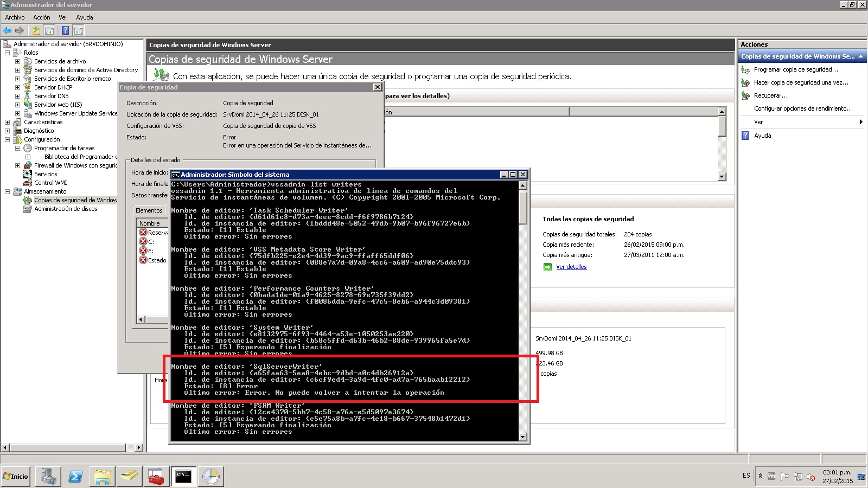868x488 pixels.
Task: Click the blue Help question mark toolbar icon
Action: click(x=66, y=31)
